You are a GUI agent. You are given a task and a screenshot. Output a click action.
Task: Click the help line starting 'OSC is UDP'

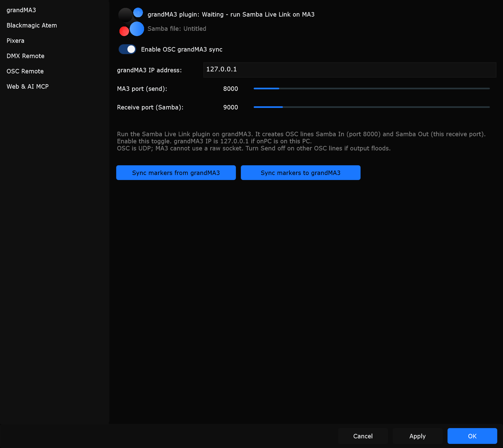(254, 148)
